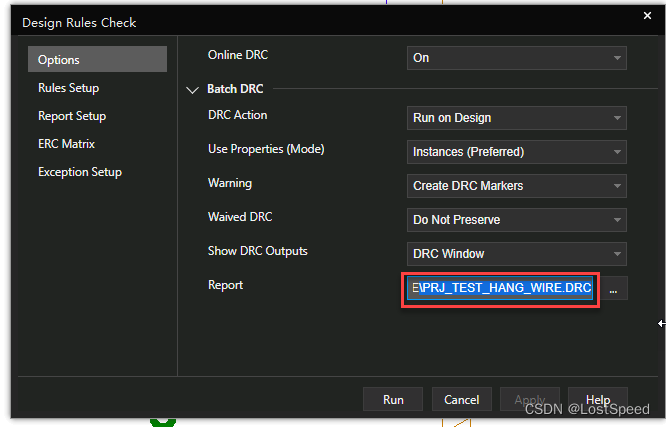Click the Apply button
Screen dimensions: 666x427
[x=530, y=400]
